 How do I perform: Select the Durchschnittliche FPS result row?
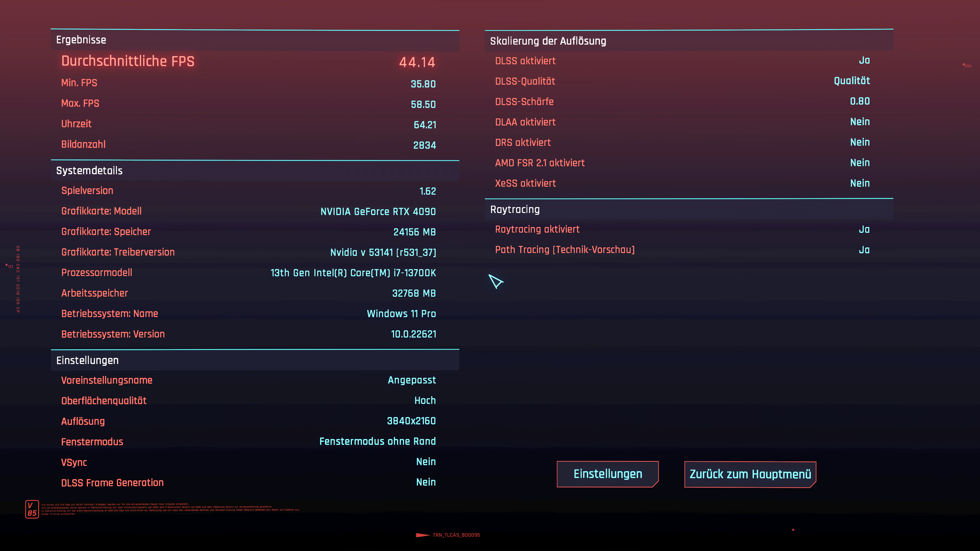pos(248,61)
